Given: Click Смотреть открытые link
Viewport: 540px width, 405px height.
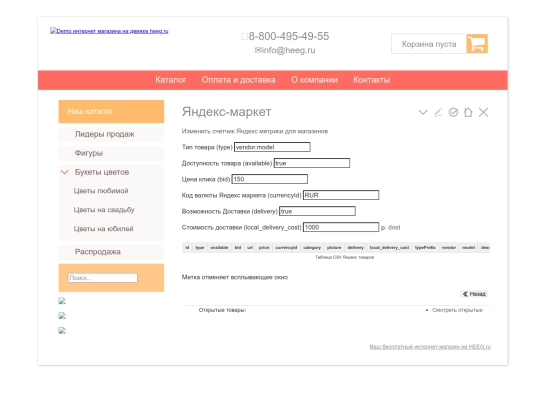Looking at the screenshot, I should tap(457, 310).
